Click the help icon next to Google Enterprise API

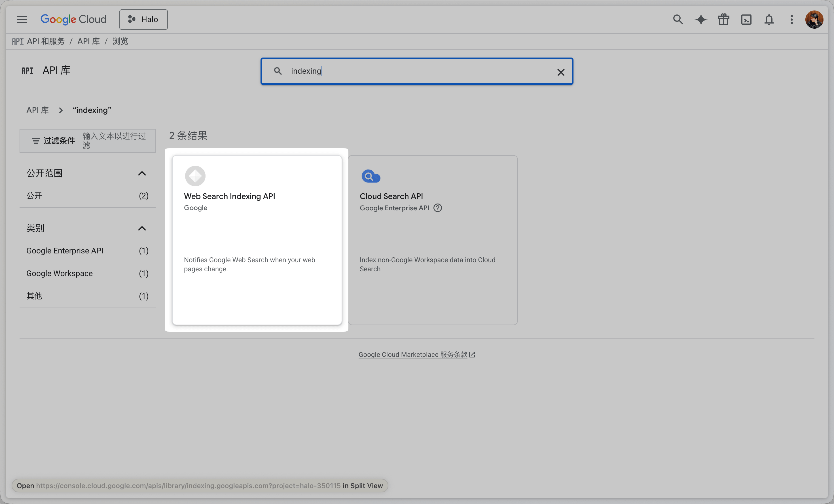(438, 208)
